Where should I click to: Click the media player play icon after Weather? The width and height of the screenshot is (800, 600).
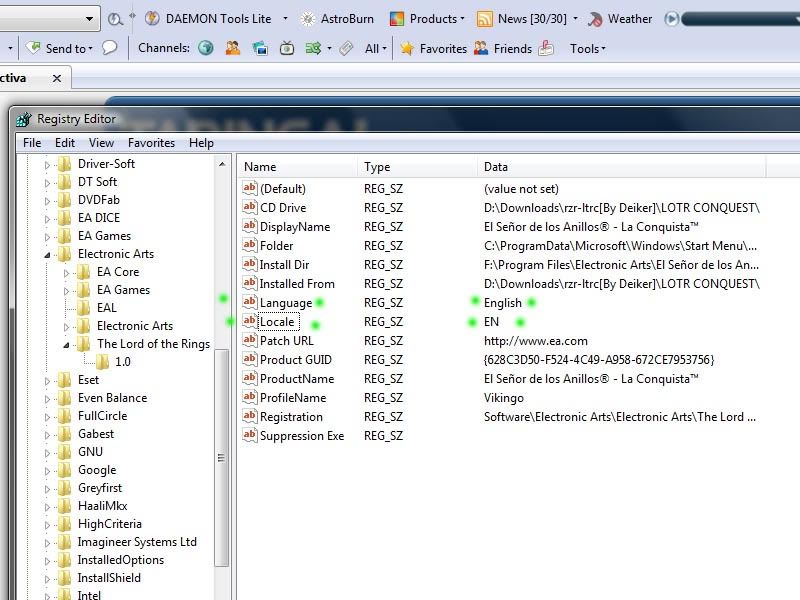pyautogui.click(x=671, y=19)
